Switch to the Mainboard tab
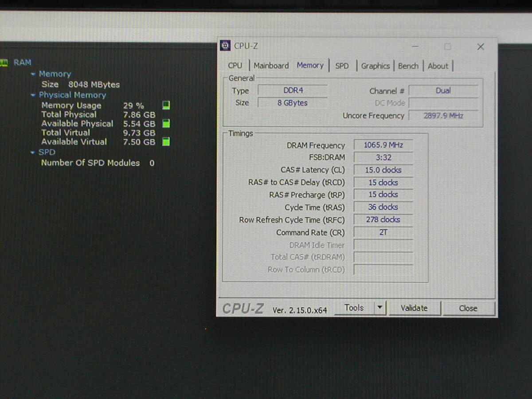The image size is (532, 399). (x=271, y=66)
